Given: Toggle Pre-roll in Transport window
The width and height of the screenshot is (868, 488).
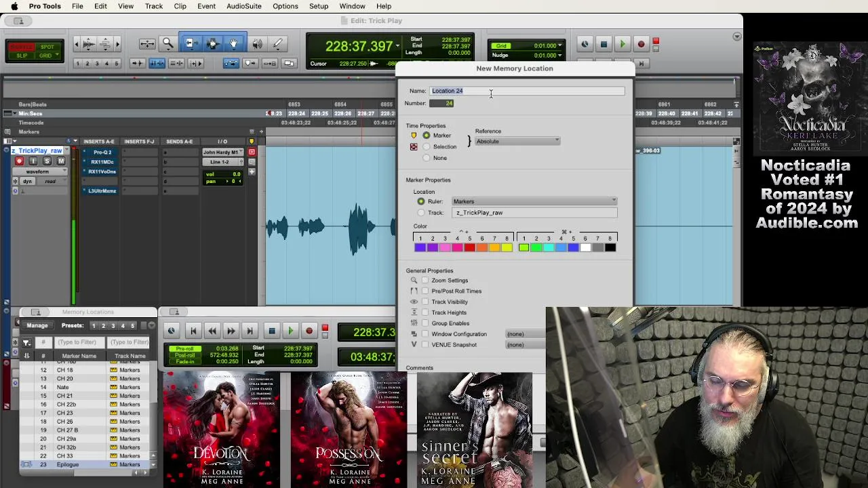Looking at the screenshot, I should click(x=185, y=348).
